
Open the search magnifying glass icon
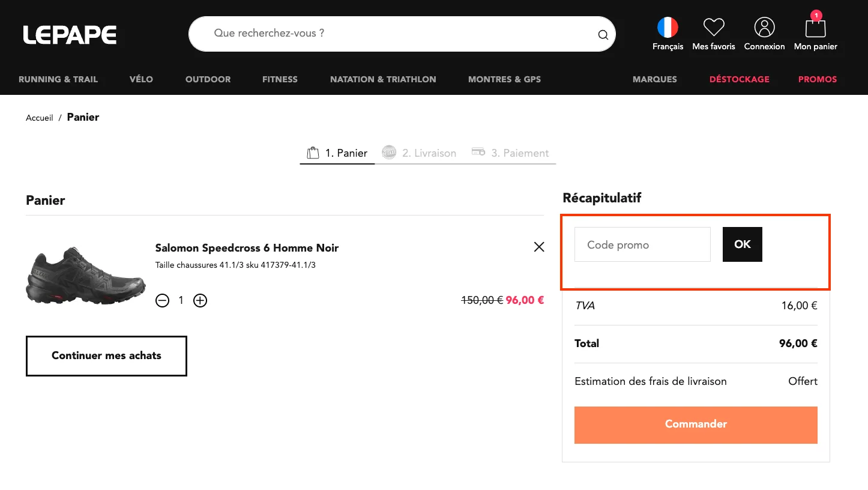point(603,34)
